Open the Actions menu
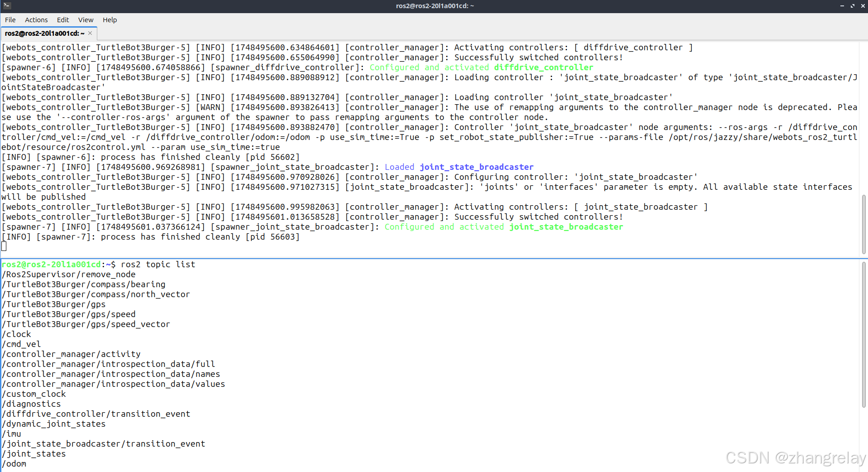868x472 pixels. tap(36, 20)
